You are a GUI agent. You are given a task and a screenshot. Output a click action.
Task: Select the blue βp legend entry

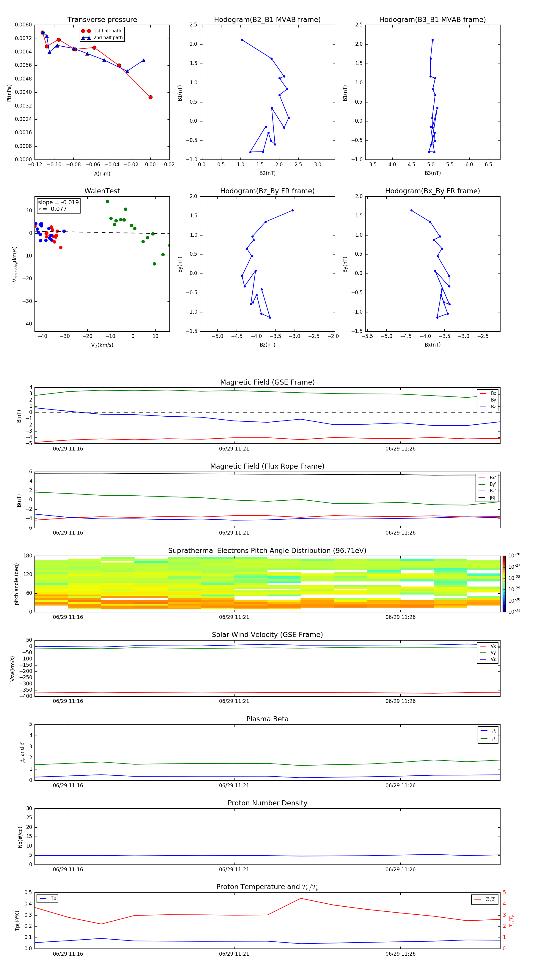point(488,731)
